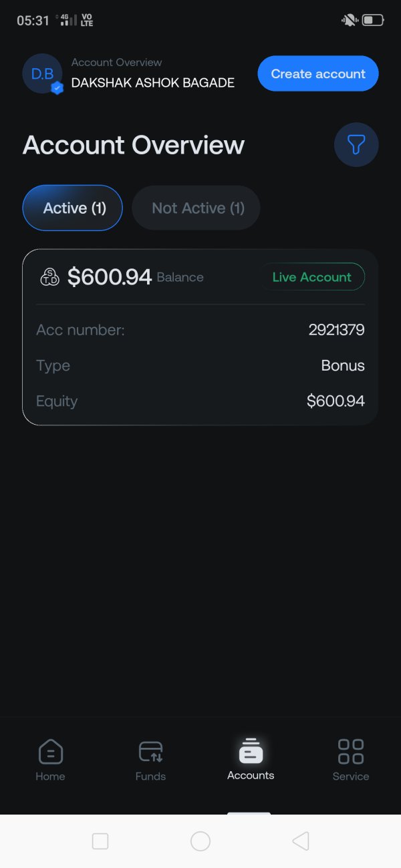Tap the $600.94 balance amount
The width and height of the screenshot is (401, 868).
110,276
